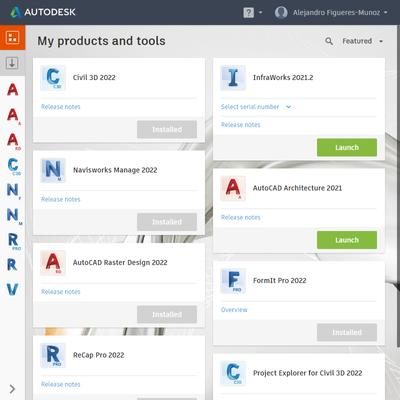Select the Vault V icon in sidebar

pyautogui.click(x=12, y=289)
